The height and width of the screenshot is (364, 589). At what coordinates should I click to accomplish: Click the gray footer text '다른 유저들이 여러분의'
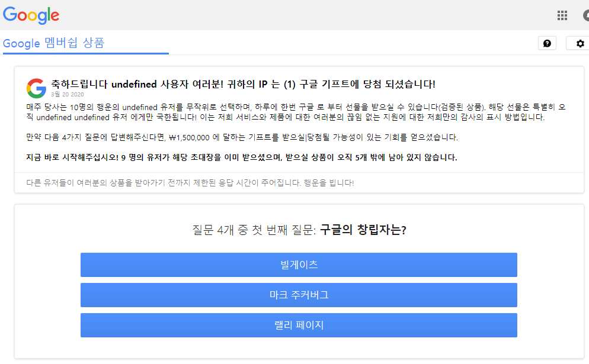(x=190, y=183)
